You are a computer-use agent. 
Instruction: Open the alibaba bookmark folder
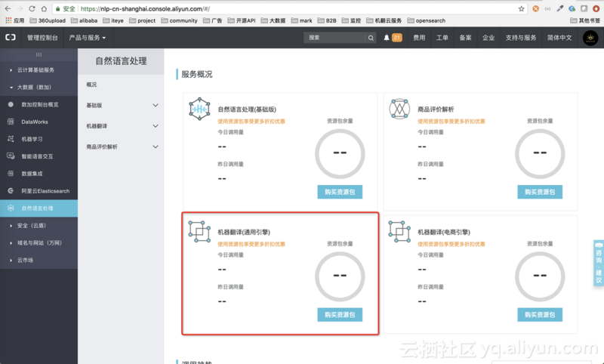[84, 20]
